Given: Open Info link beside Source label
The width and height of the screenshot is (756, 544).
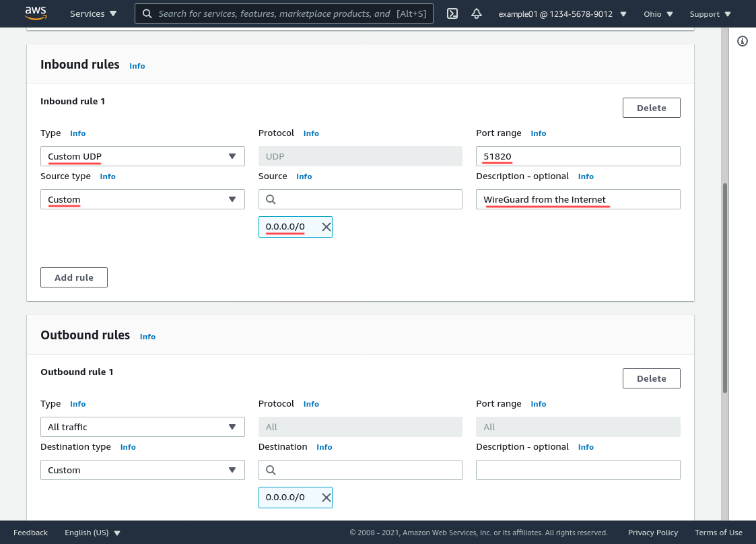Looking at the screenshot, I should point(304,176).
